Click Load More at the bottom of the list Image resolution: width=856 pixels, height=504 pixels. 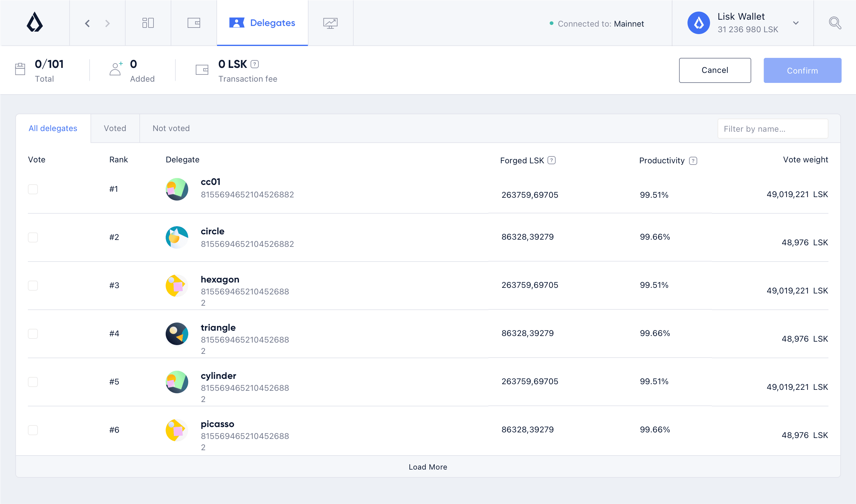click(428, 467)
